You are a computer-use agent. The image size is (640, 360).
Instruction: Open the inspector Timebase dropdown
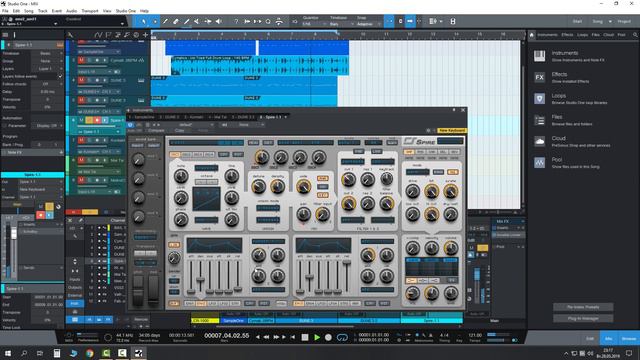[47, 53]
